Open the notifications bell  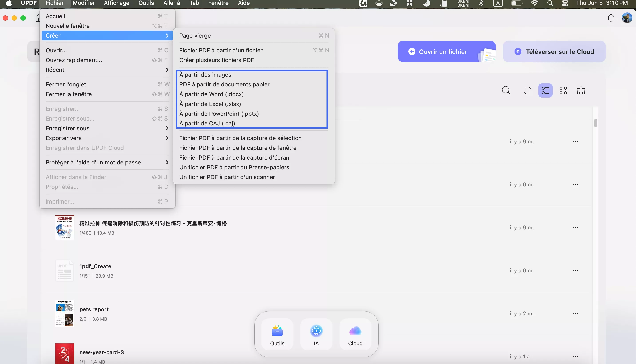tap(611, 18)
